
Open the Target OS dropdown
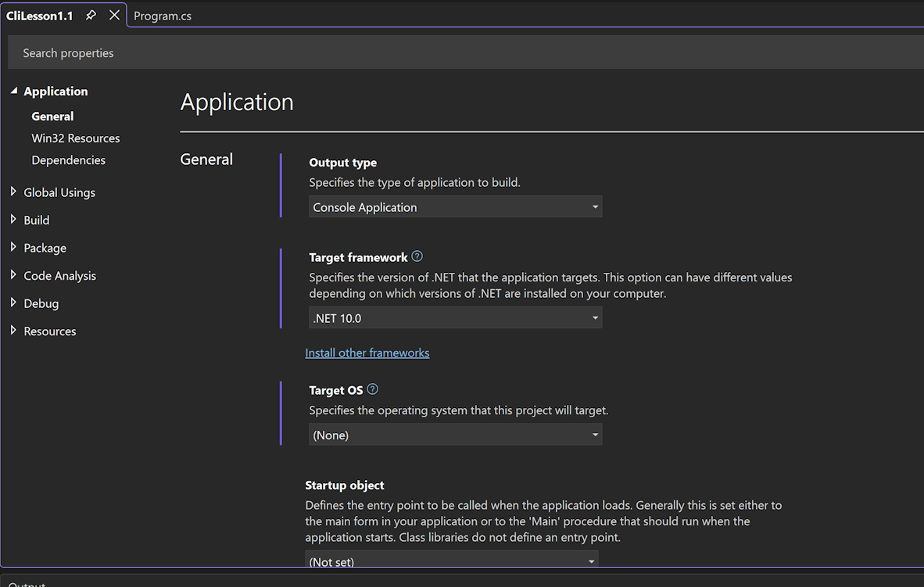pyautogui.click(x=455, y=435)
